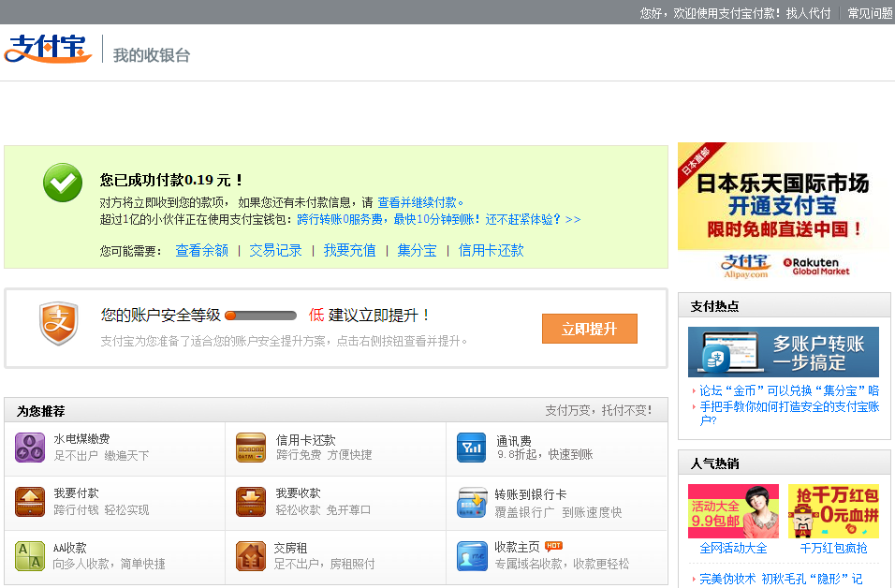This screenshot has height=588, width=895.
Task: Click the 覆盖银行广 到账速度快 description
Action: coord(558,513)
